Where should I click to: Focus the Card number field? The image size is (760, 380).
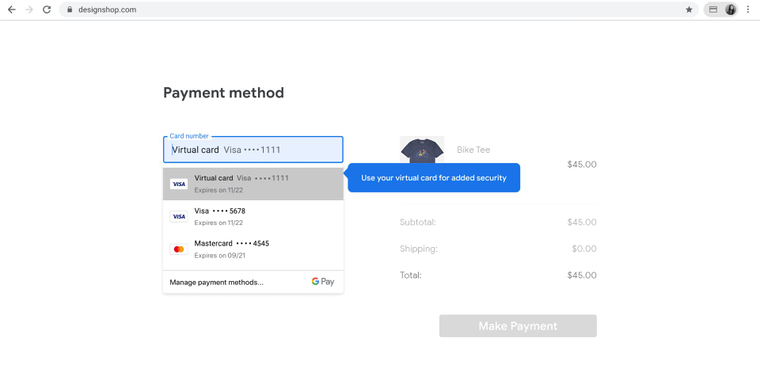[253, 150]
